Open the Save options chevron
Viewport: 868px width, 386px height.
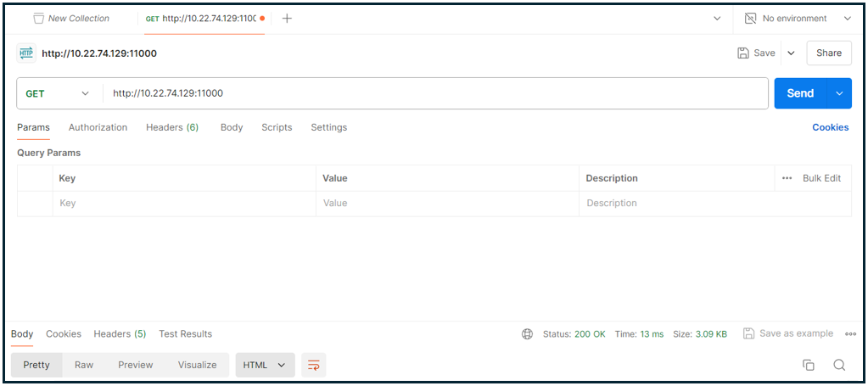click(791, 53)
